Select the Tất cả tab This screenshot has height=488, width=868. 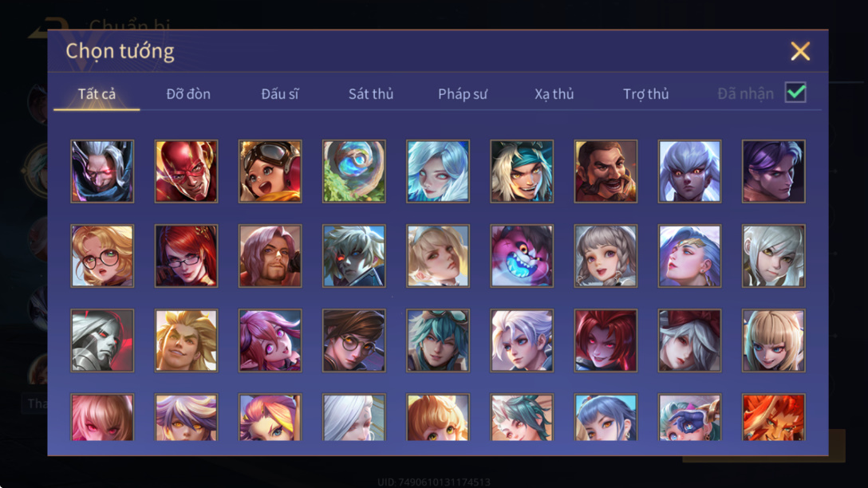pyautogui.click(x=97, y=94)
